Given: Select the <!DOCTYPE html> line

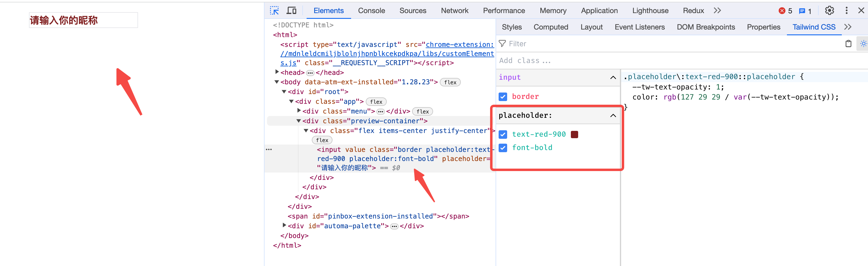Looking at the screenshot, I should click(303, 25).
